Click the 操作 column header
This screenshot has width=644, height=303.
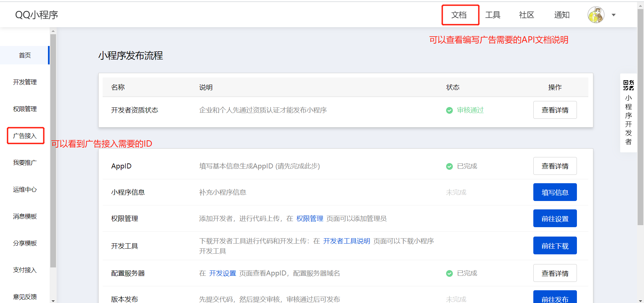pos(555,88)
